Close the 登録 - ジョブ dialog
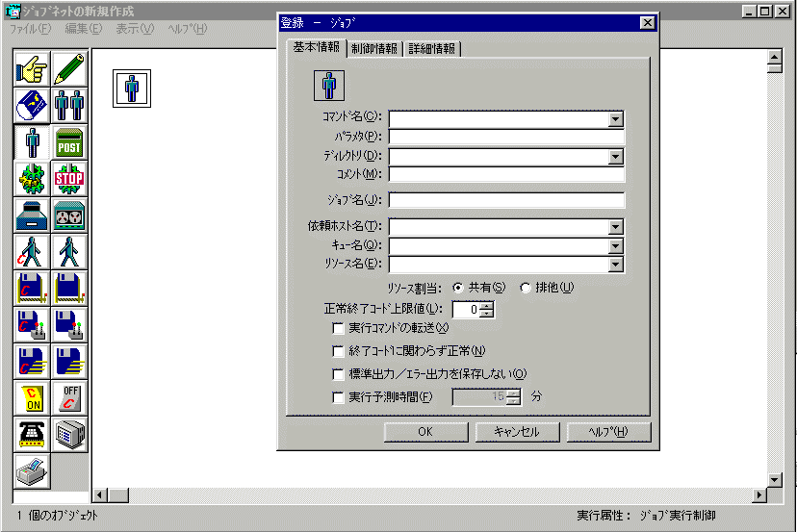This screenshot has height=532, width=797. [647, 23]
